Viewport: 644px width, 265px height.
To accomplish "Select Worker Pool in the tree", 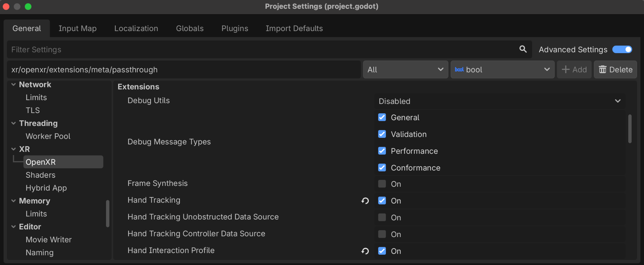I will [48, 136].
